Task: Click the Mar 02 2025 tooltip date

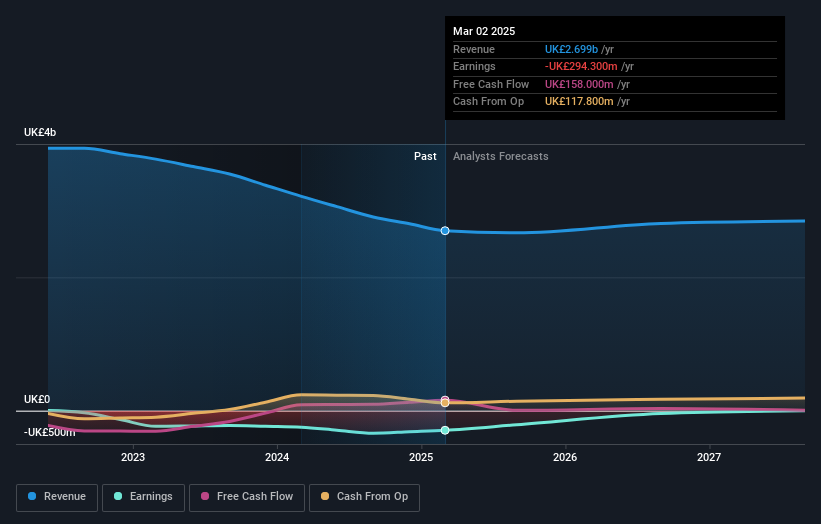Action: 484,31
